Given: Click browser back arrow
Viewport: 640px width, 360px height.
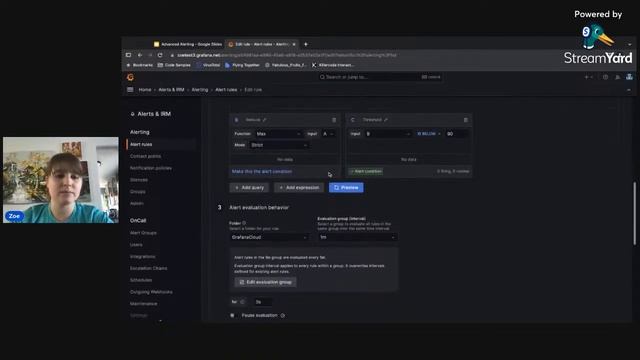Looking at the screenshot, I should (140, 55).
